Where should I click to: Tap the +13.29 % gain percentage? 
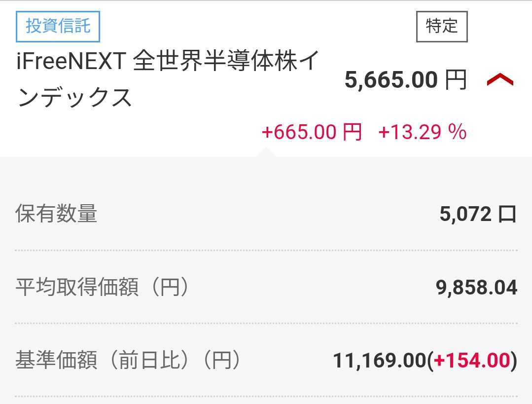(x=422, y=132)
